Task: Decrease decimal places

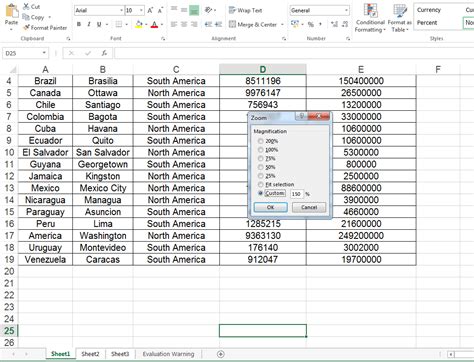Action: [x=345, y=24]
